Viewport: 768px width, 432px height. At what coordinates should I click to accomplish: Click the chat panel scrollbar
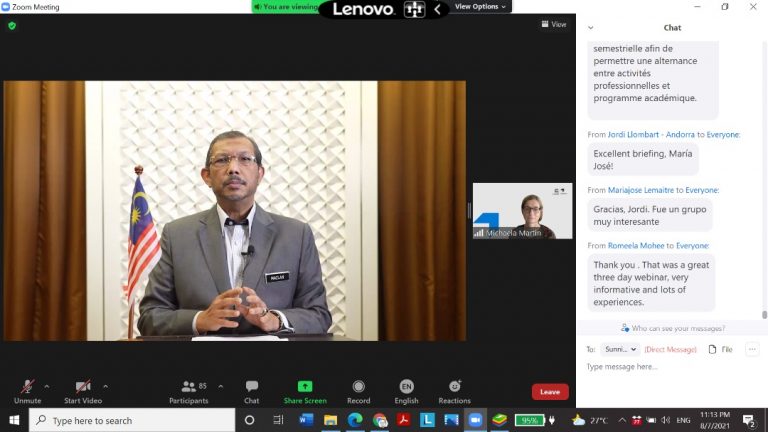pyautogui.click(x=764, y=180)
